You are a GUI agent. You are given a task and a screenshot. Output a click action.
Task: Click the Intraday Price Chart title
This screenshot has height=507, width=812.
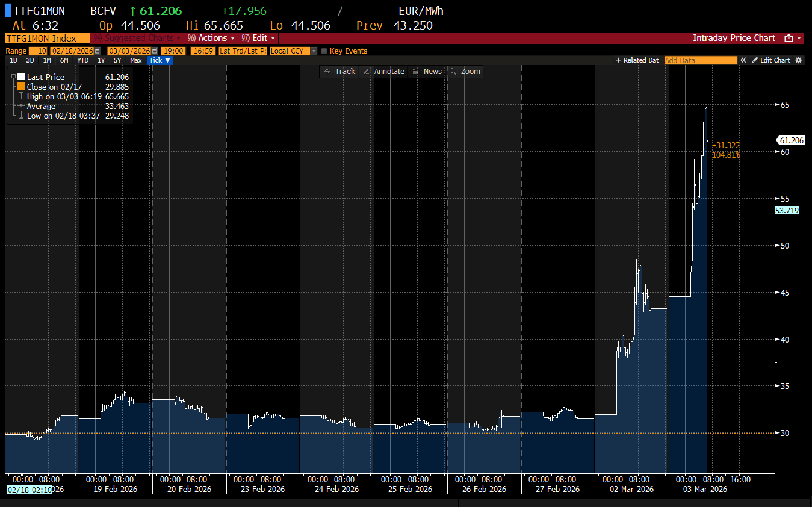[734, 38]
